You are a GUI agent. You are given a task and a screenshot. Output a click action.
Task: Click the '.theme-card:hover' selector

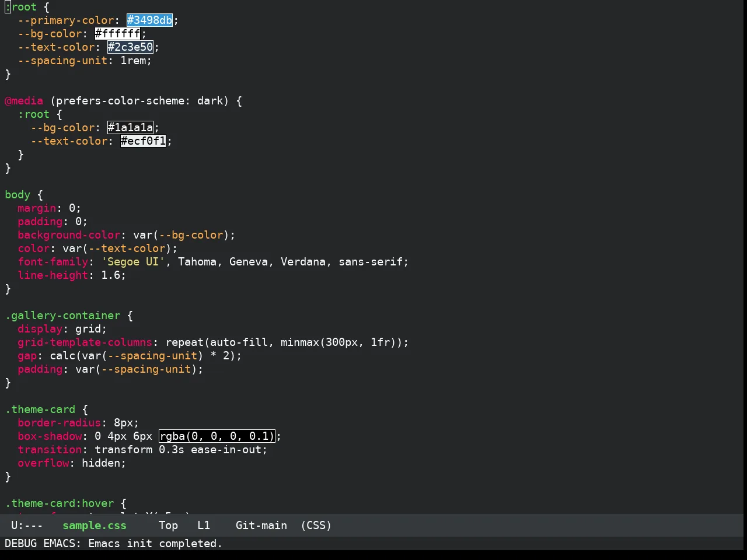pos(60,503)
